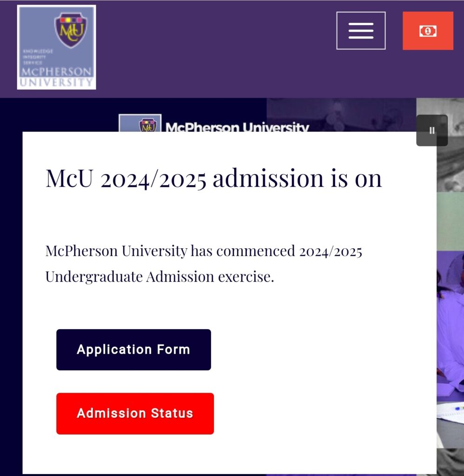The image size is (464, 476).
Task: Click the small McU logo in slider banner
Action: (x=140, y=123)
